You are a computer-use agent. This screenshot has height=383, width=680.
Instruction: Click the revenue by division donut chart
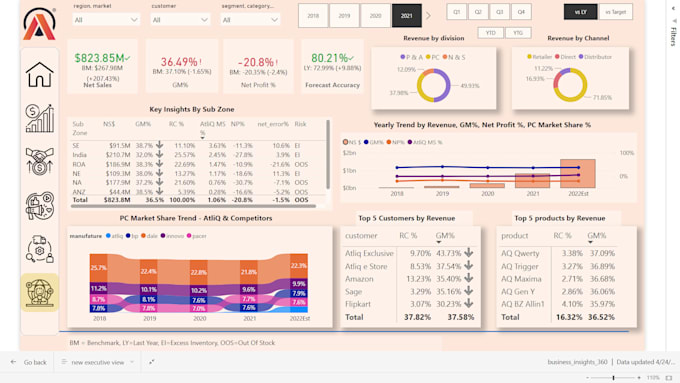(433, 85)
